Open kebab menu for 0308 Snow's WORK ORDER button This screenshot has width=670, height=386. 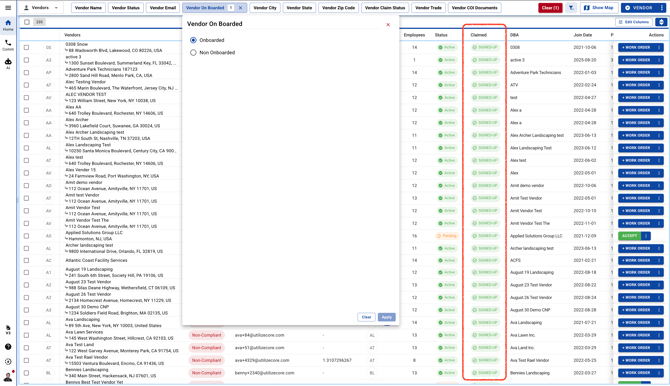[659, 47]
